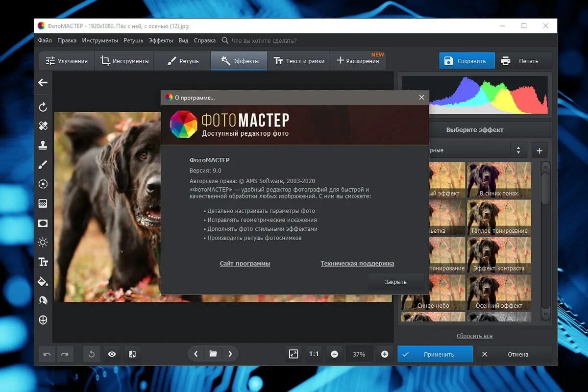This screenshot has width=588, height=392.
Task: Select the rotate tool in sidebar
Action: (x=43, y=107)
